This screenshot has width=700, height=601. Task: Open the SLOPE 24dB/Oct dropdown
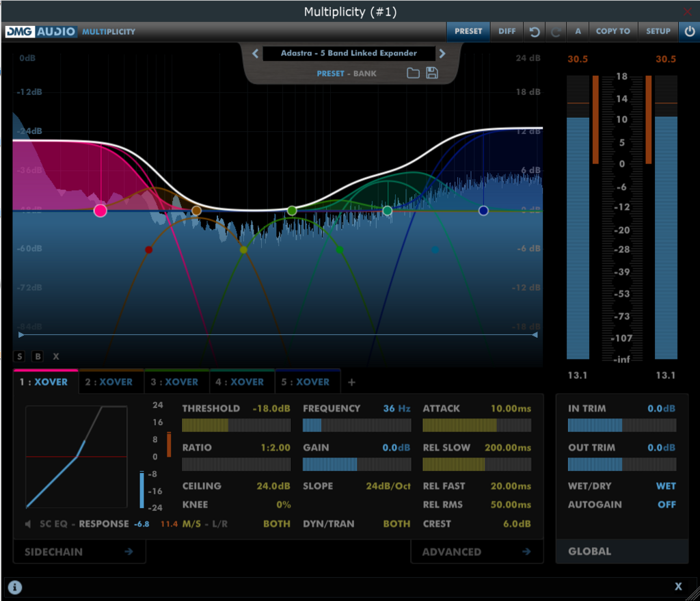tap(388, 486)
